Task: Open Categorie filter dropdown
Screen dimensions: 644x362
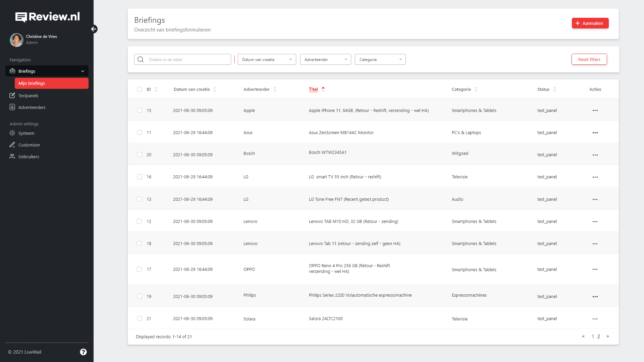Action: (x=380, y=59)
